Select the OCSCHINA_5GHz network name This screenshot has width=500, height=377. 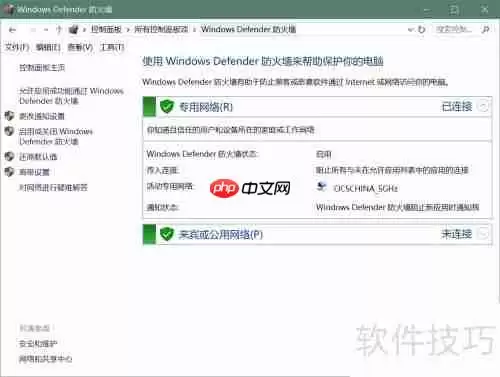(366, 188)
